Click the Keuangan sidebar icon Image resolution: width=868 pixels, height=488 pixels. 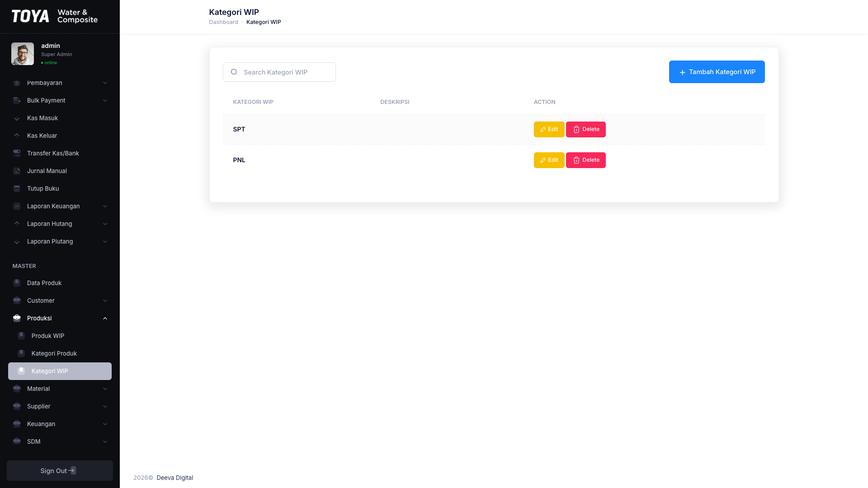point(17,424)
